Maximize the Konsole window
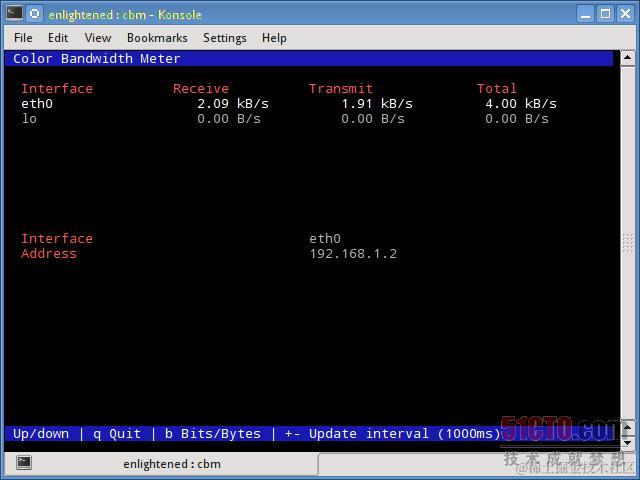The height and width of the screenshot is (480, 640). (606, 14)
